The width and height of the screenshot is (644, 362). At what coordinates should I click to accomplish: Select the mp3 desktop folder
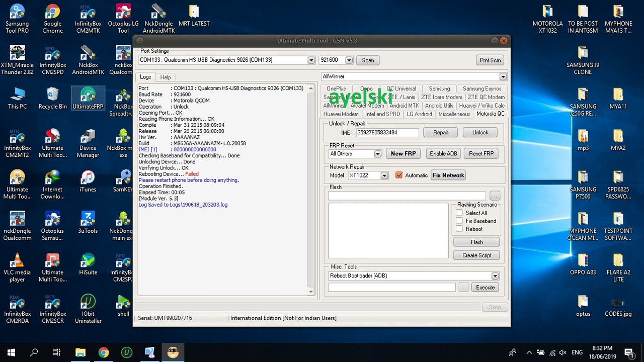pyautogui.click(x=583, y=140)
